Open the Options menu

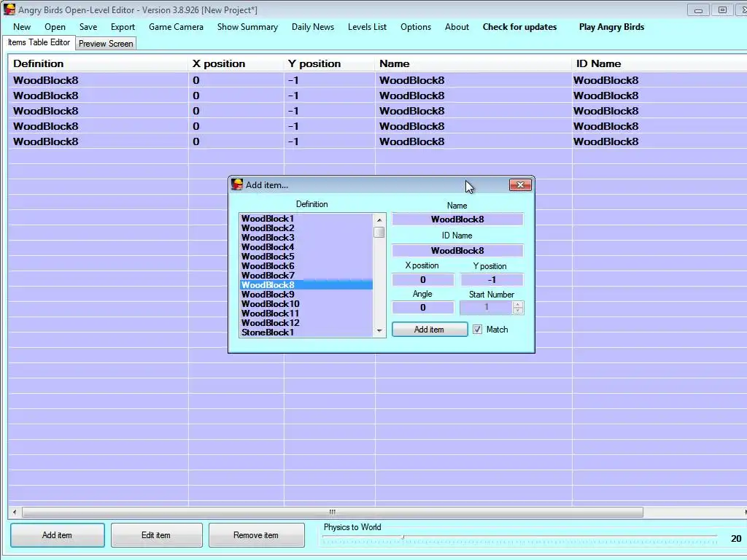pyautogui.click(x=415, y=27)
